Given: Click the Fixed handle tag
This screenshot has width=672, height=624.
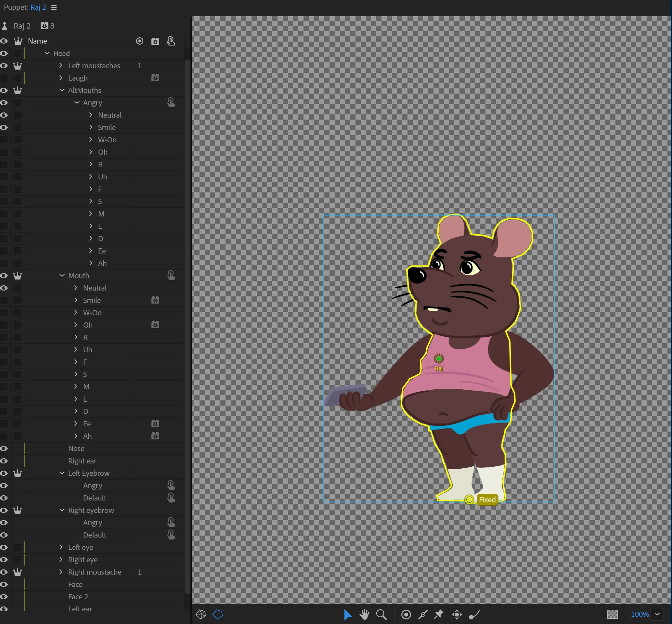Looking at the screenshot, I should click(x=487, y=500).
